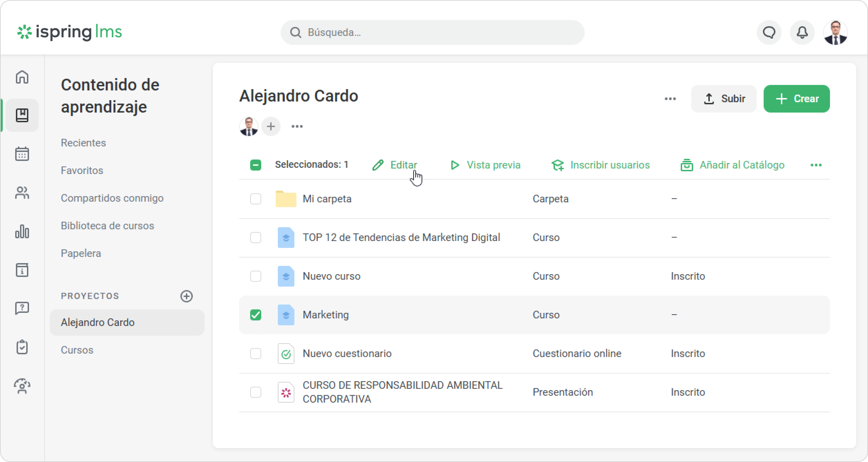868x462 pixels.
Task: Go to Biblioteca de cursos
Action: pyautogui.click(x=107, y=226)
